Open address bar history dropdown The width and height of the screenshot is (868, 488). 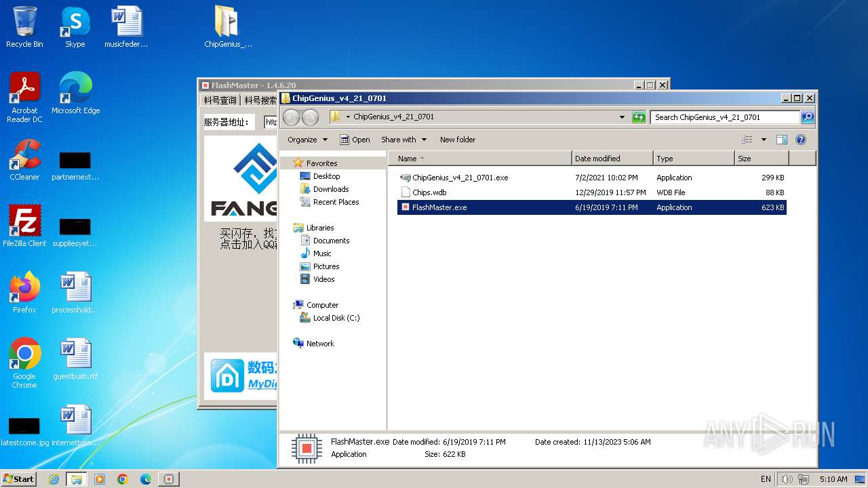pyautogui.click(x=622, y=117)
